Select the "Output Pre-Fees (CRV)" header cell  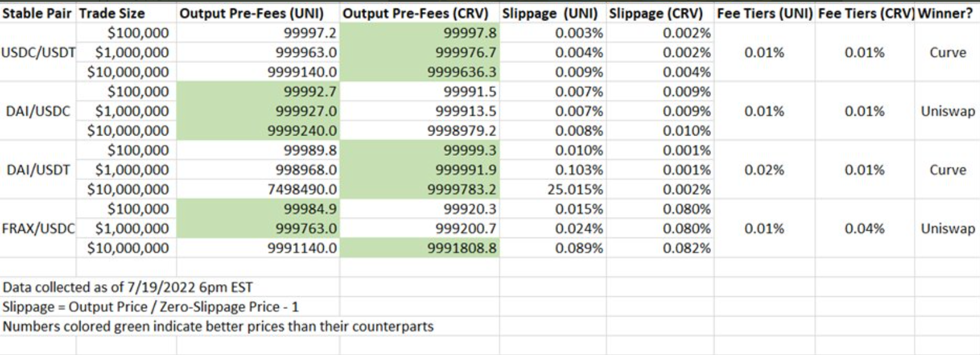[x=416, y=13]
